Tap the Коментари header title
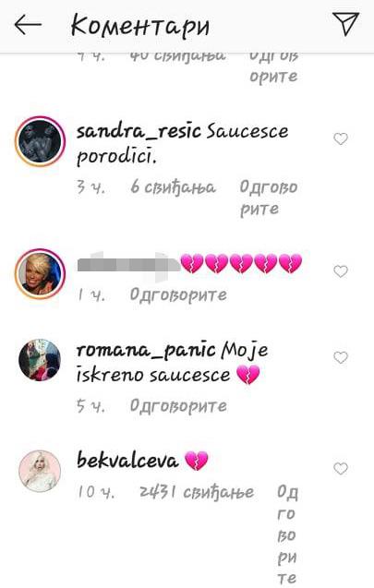374x588 pixels. point(140,25)
